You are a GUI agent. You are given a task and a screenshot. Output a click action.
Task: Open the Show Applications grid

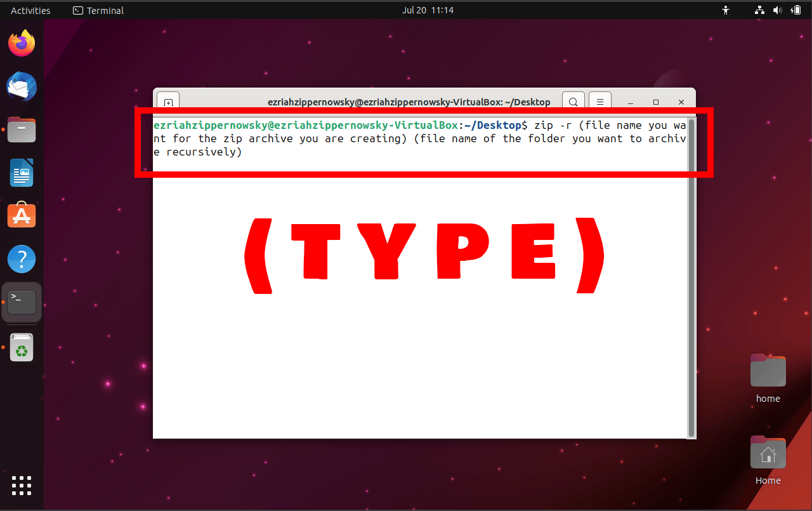22,486
